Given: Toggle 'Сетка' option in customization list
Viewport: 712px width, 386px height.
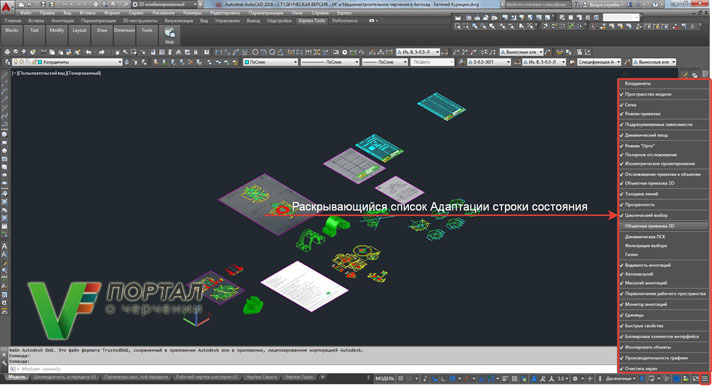Looking at the screenshot, I should pyautogui.click(x=664, y=105).
